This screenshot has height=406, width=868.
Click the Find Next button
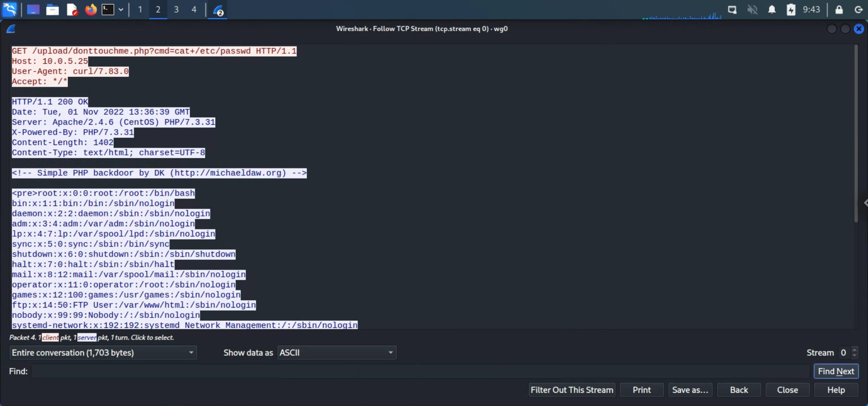click(x=836, y=371)
